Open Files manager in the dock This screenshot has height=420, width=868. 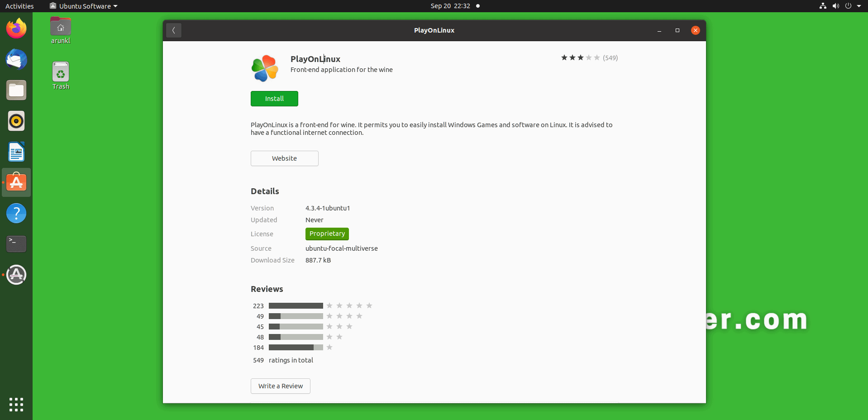(x=16, y=90)
